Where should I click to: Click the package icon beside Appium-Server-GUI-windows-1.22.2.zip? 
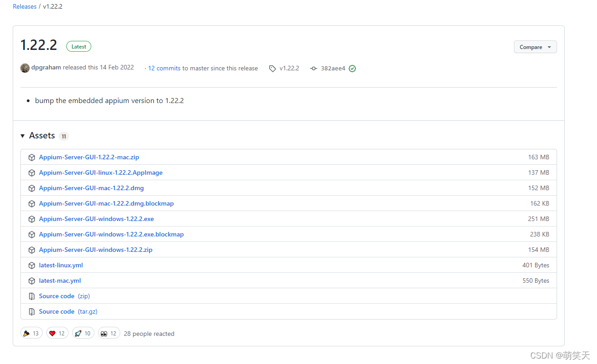point(32,250)
